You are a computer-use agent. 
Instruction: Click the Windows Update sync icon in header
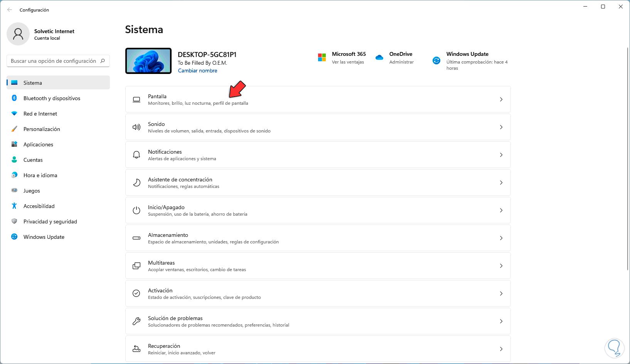(436, 60)
